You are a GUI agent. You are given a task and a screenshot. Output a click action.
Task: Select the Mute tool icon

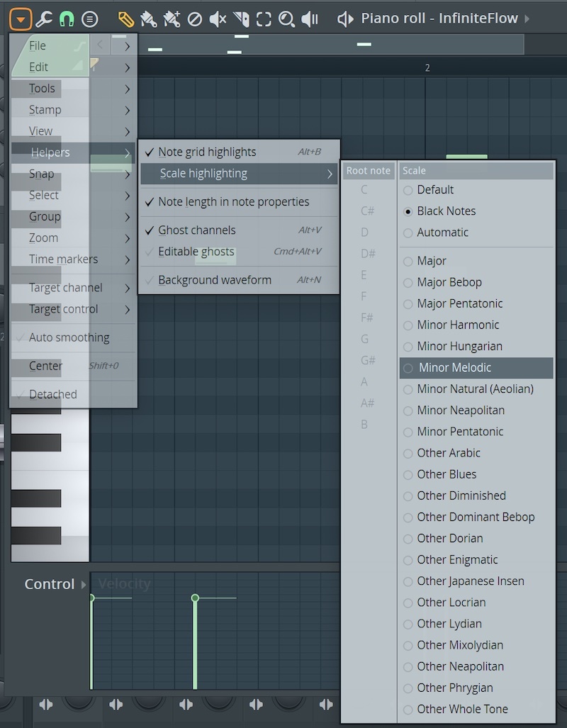pyautogui.click(x=218, y=19)
